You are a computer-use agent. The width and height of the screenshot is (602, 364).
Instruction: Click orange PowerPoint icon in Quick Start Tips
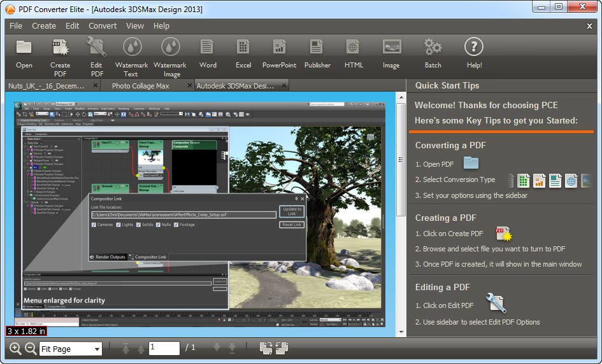click(x=539, y=181)
